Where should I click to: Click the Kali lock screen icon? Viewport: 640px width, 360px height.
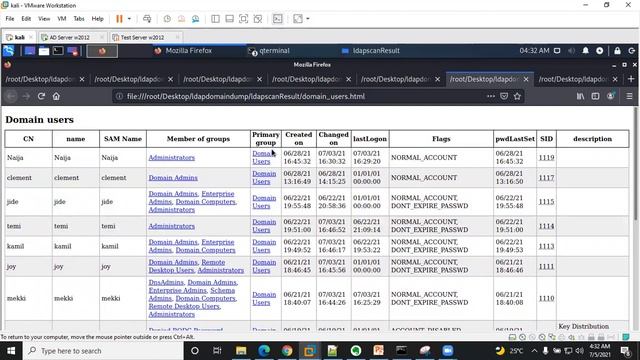(617, 51)
